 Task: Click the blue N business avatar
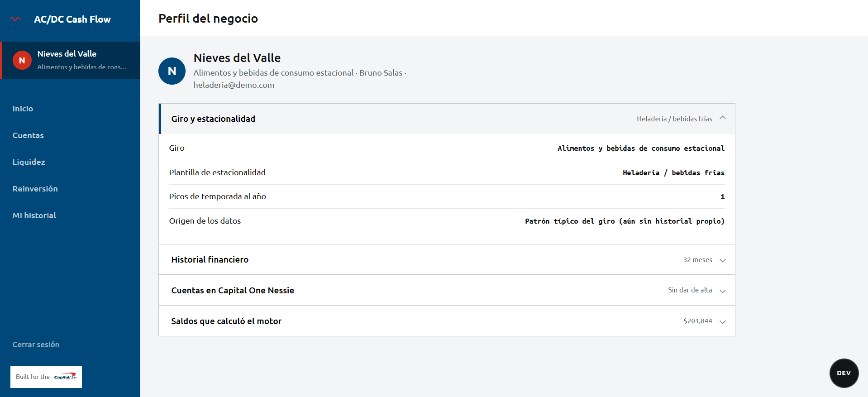172,71
